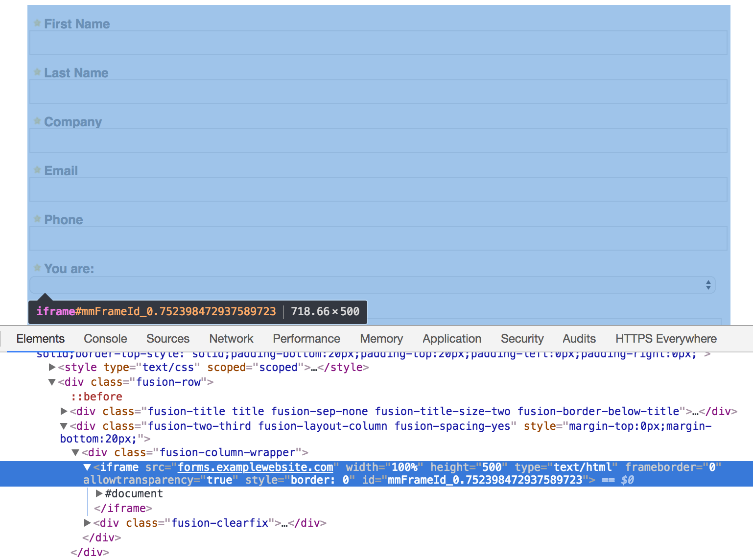Select the #document node text

pos(134,493)
